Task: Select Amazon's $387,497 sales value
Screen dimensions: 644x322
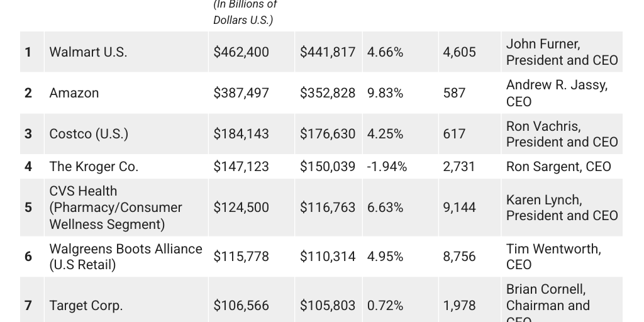Action: click(241, 93)
